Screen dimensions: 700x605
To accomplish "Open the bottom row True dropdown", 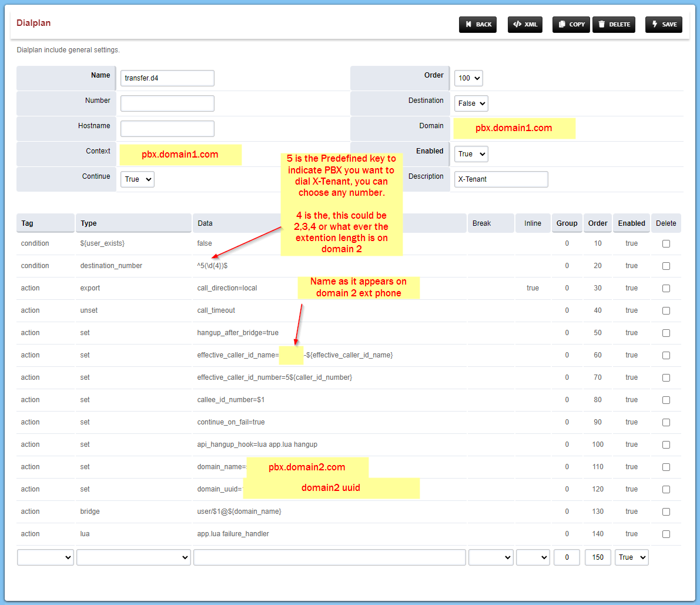I will (631, 557).
